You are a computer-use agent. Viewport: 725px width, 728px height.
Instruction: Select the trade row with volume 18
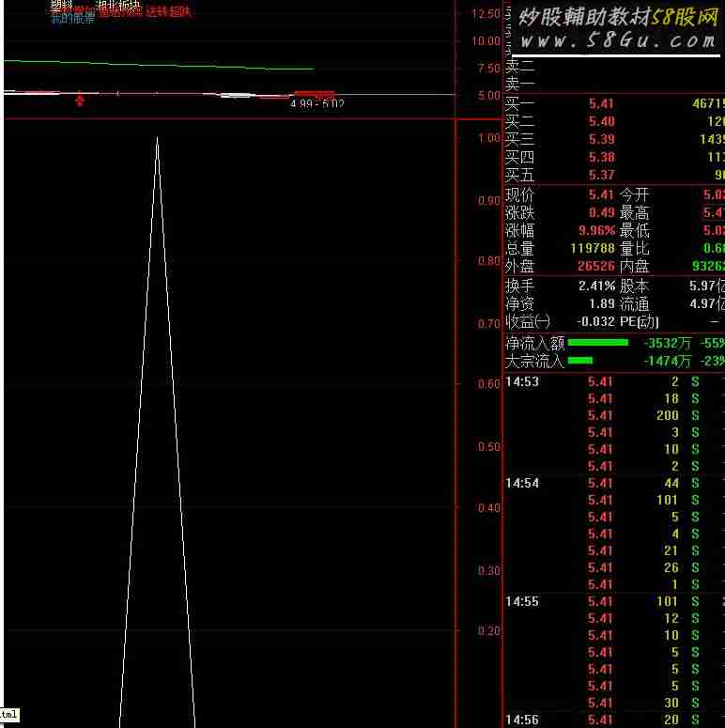(x=615, y=398)
